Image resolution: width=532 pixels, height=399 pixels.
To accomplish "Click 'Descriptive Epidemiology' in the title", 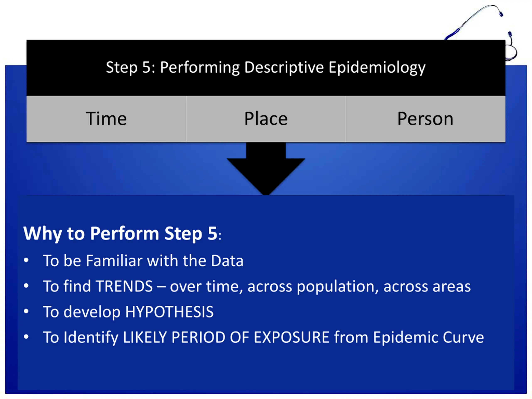I will 335,67.
